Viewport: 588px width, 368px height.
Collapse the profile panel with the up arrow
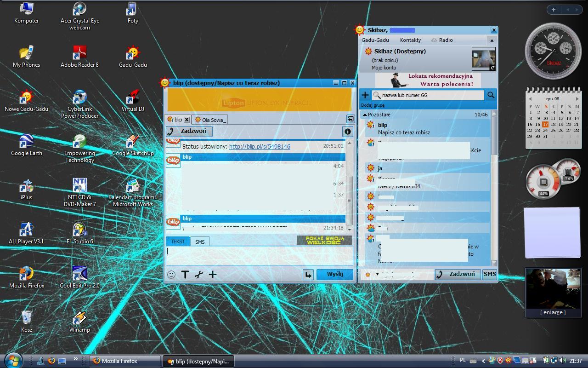click(x=492, y=40)
